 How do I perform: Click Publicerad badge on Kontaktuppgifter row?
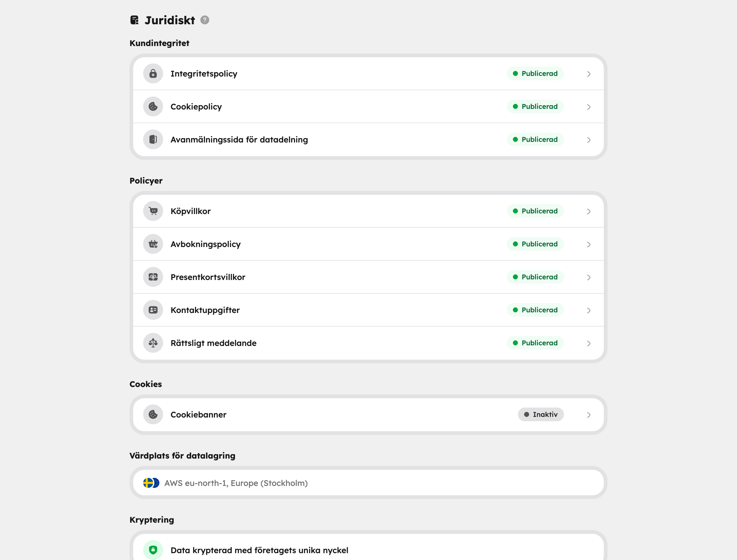[535, 310]
